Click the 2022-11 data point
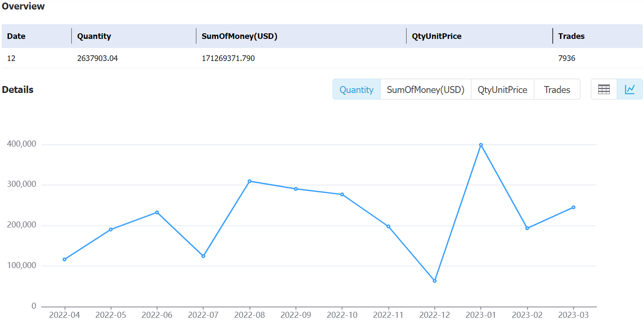 388,226
